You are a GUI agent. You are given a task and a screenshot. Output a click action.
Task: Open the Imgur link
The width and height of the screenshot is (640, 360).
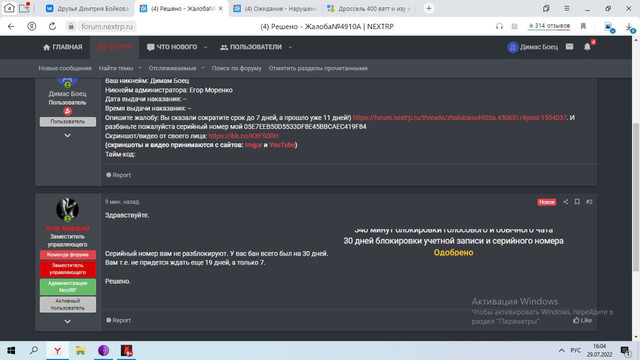pyautogui.click(x=253, y=145)
